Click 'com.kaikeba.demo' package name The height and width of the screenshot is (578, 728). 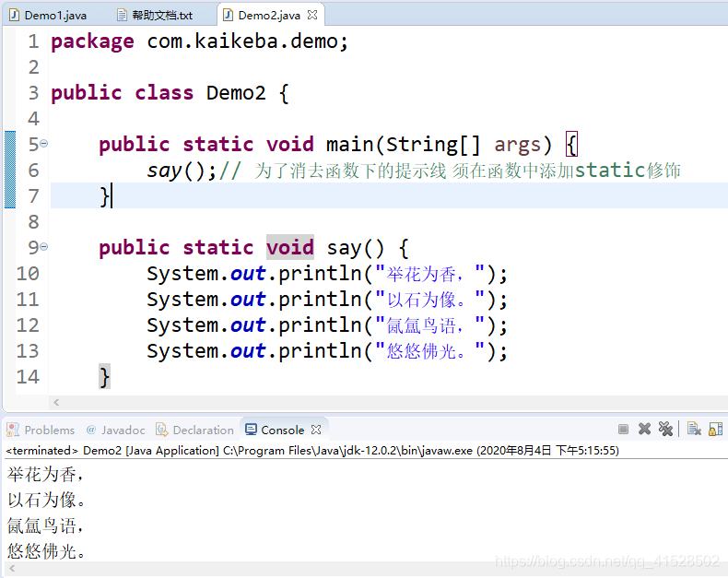point(242,41)
